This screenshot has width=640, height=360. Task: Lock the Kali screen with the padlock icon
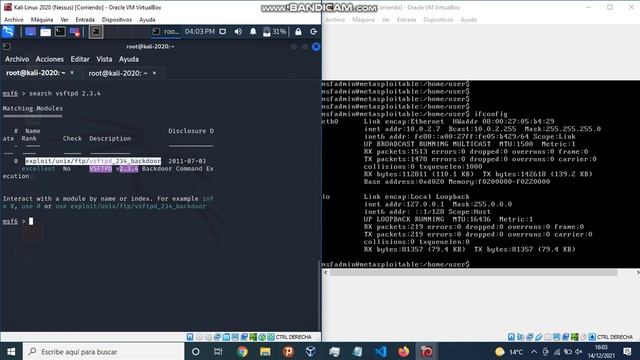click(x=298, y=31)
